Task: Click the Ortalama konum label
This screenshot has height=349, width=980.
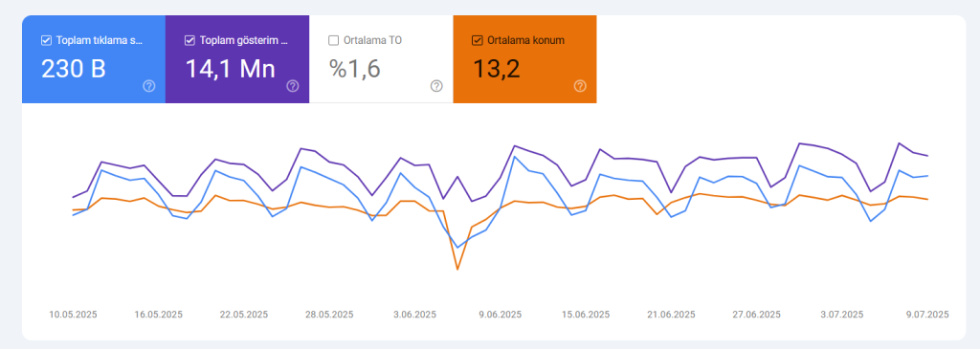Action: 525,40
